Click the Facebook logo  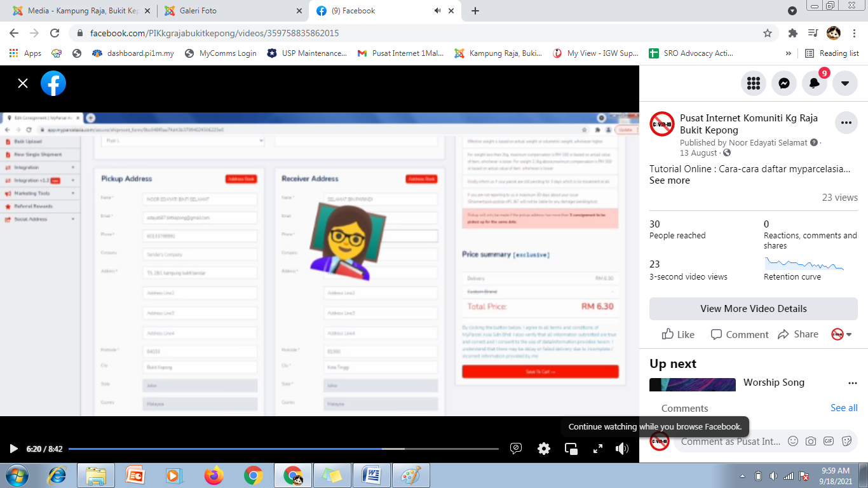(x=53, y=83)
